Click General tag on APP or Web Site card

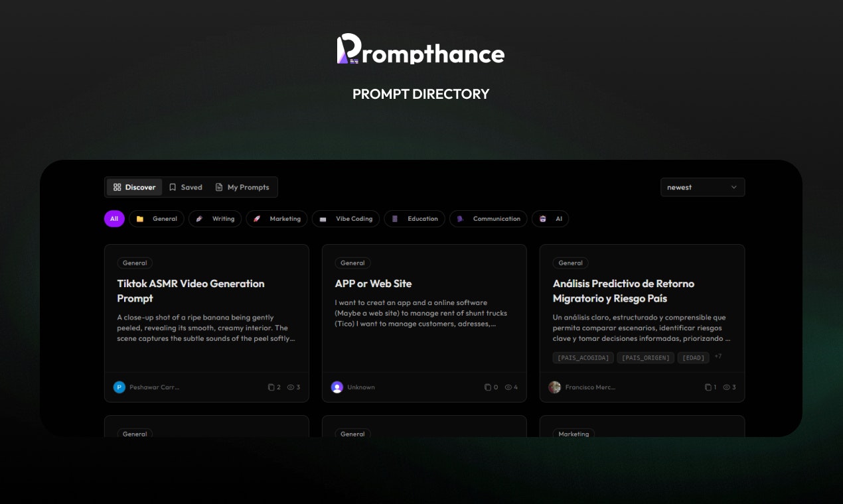pos(352,263)
